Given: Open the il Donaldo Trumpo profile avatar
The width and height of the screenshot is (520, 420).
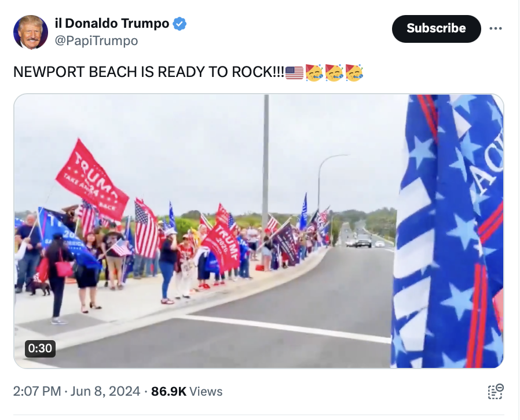Looking at the screenshot, I should point(31,32).
